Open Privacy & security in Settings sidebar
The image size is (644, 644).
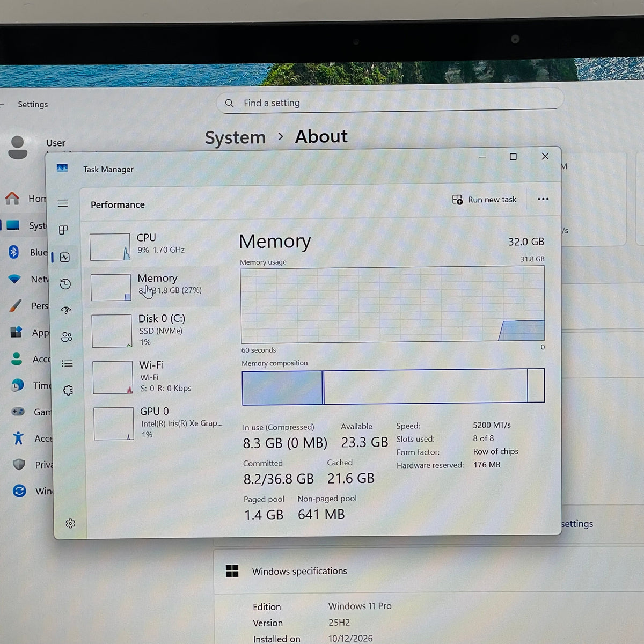pyautogui.click(x=33, y=465)
